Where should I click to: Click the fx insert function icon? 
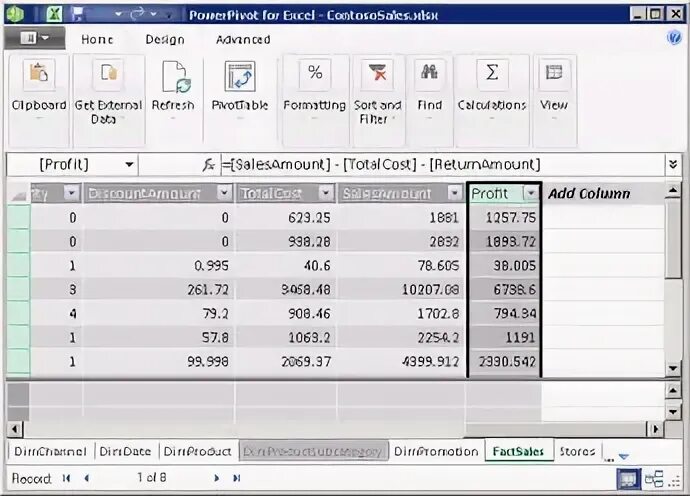coord(208,165)
